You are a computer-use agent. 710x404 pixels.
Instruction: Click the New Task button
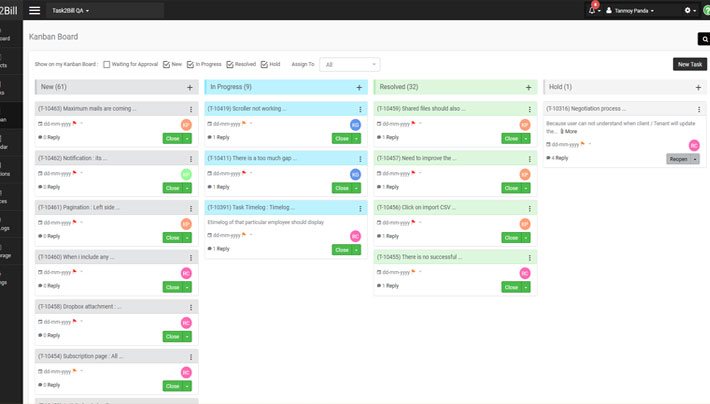[689, 64]
